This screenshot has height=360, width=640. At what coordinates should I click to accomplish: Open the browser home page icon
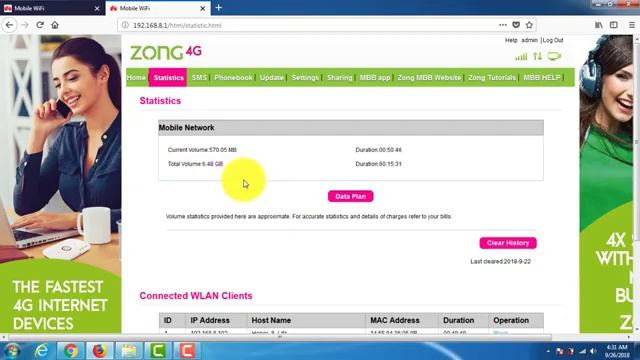pos(55,25)
